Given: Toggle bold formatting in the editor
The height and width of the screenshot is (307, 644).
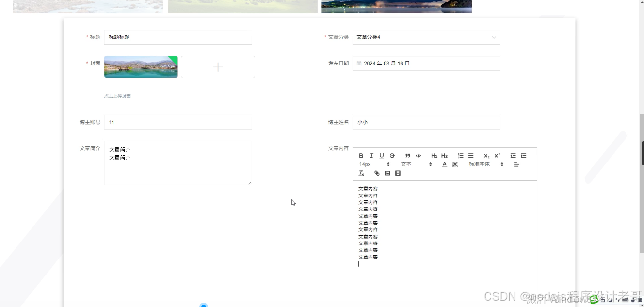Looking at the screenshot, I should coord(361,156).
